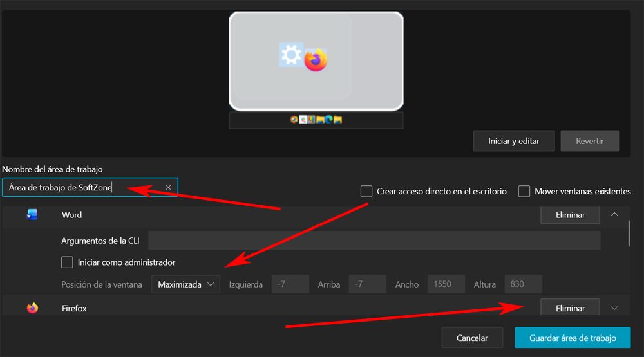Click the Argumentos de la CLI field

[x=374, y=241]
